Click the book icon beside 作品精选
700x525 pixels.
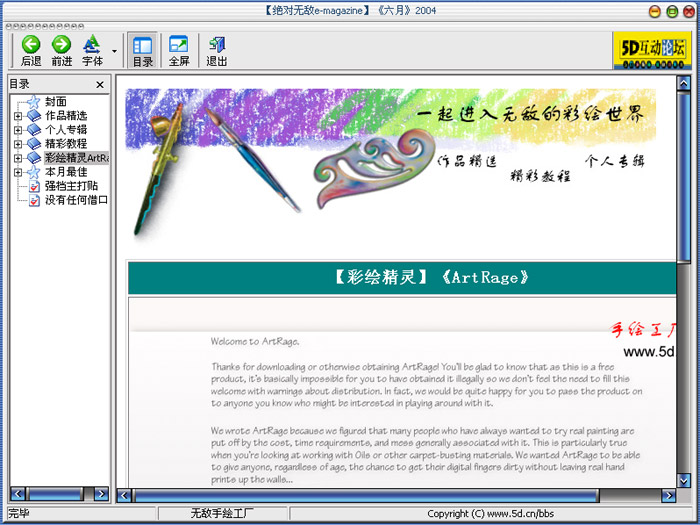pyautogui.click(x=34, y=116)
